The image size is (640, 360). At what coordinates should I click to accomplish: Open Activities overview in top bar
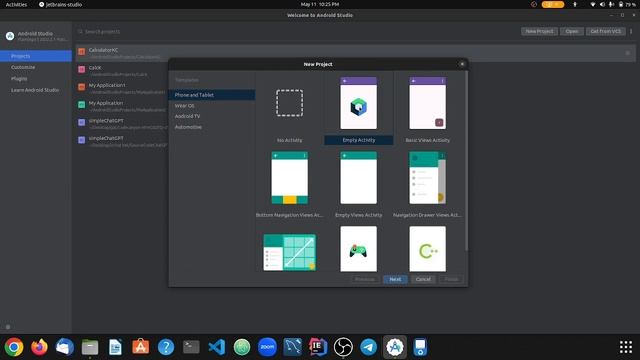(16, 4)
